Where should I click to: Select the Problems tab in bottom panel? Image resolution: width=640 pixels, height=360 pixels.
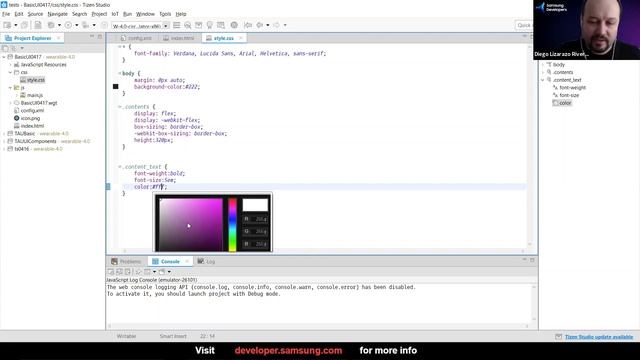[x=126, y=262]
